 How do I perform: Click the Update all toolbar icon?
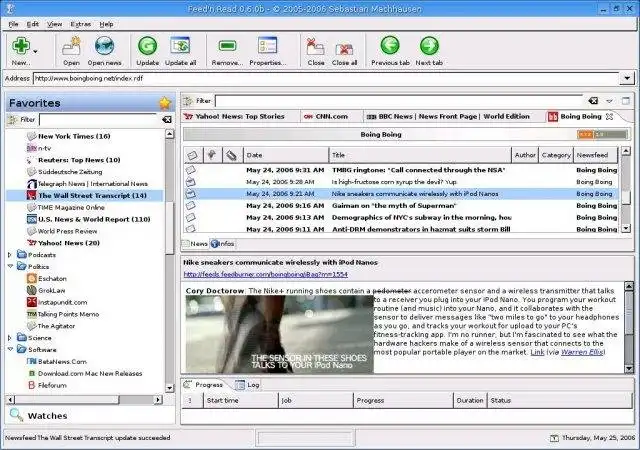click(180, 46)
